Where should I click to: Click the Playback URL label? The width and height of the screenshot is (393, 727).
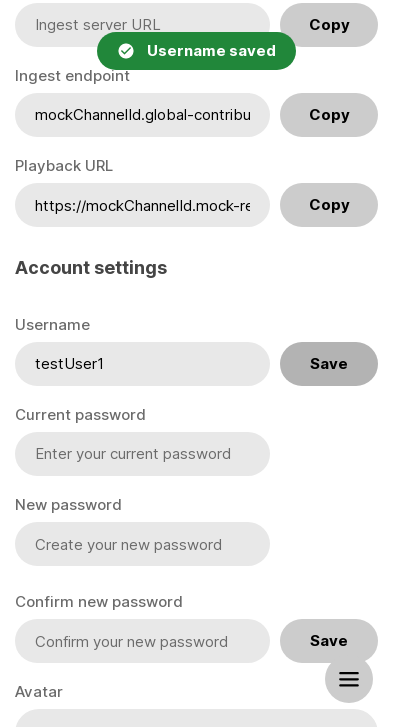point(64,166)
